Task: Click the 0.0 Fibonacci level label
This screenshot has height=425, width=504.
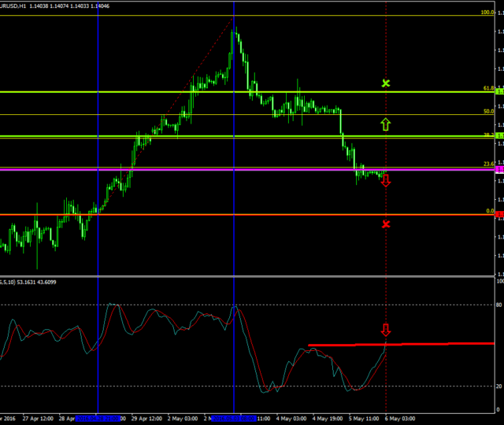Action: pos(489,211)
